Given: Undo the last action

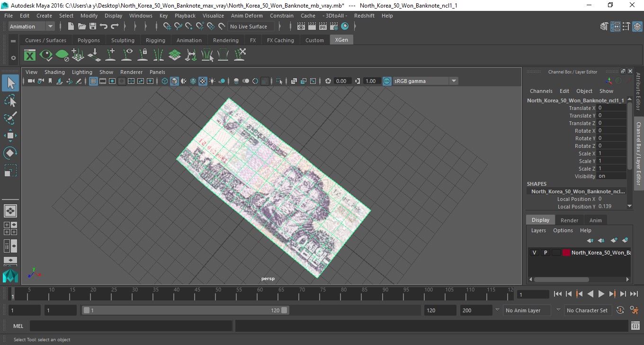Looking at the screenshot, I should pyautogui.click(x=104, y=27).
